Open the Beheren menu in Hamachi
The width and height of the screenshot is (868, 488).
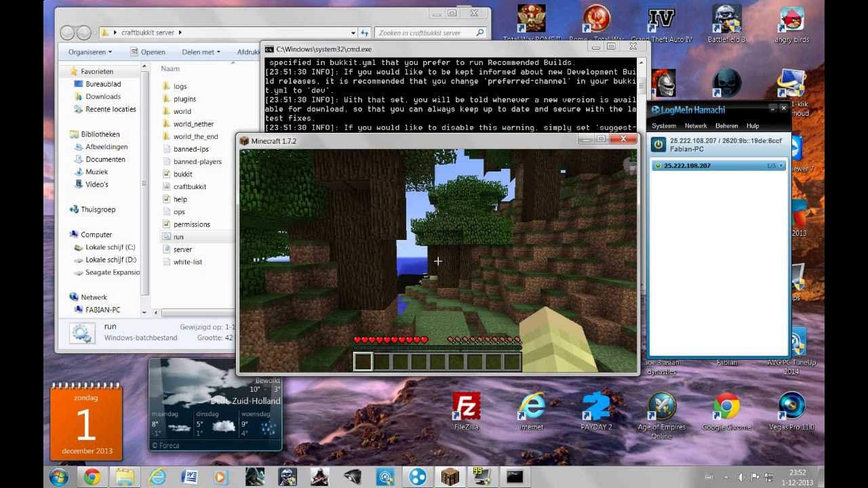point(726,126)
